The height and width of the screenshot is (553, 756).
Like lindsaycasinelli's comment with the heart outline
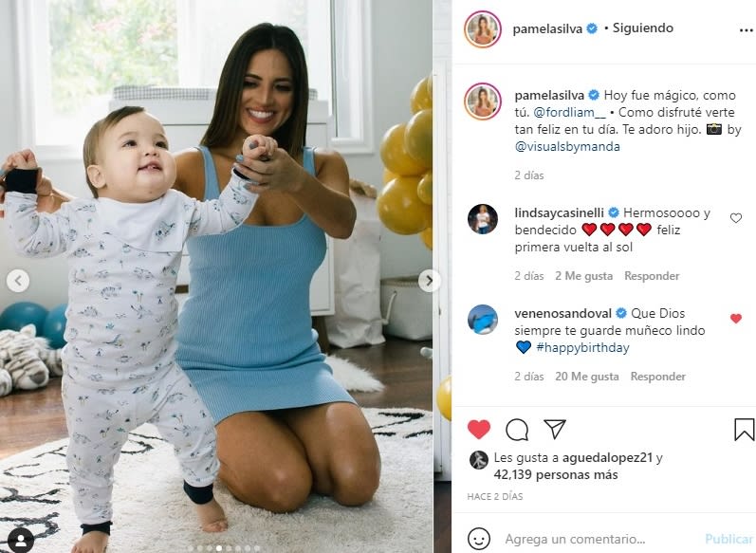[736, 218]
